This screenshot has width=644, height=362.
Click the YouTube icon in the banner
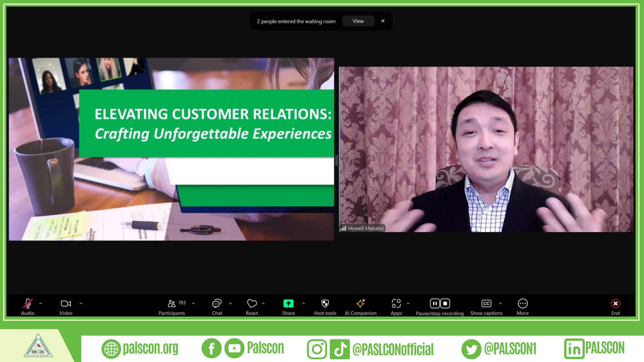click(234, 348)
